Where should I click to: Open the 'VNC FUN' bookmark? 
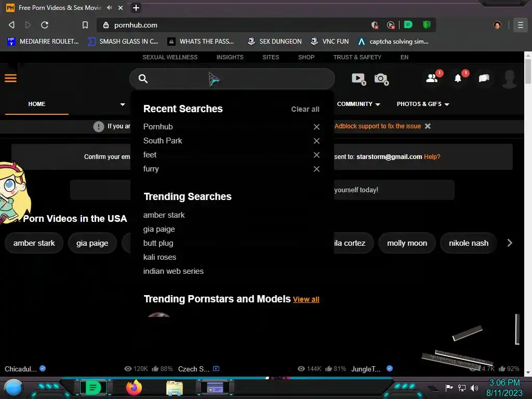(329, 42)
